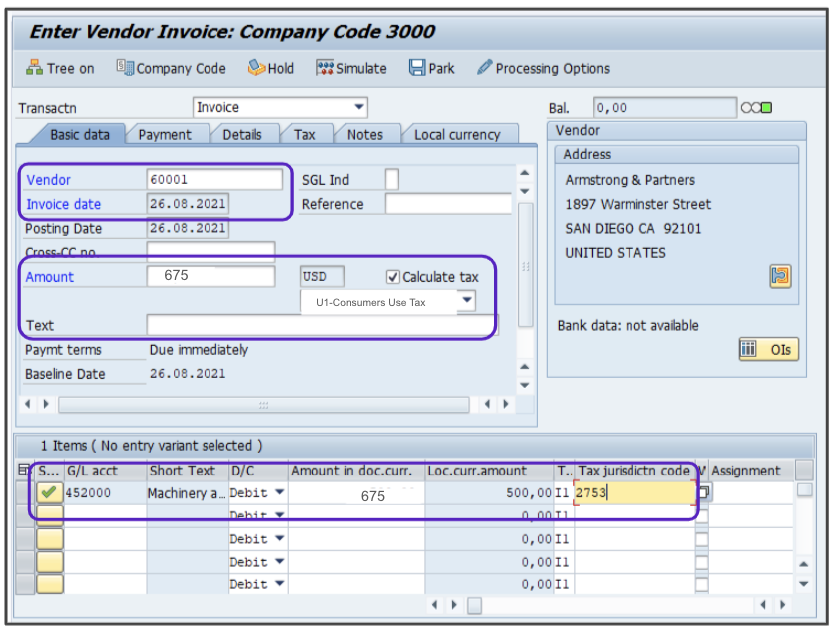The width and height of the screenshot is (840, 634).
Task: Click the vendor details icon under the address
Action: point(780,277)
